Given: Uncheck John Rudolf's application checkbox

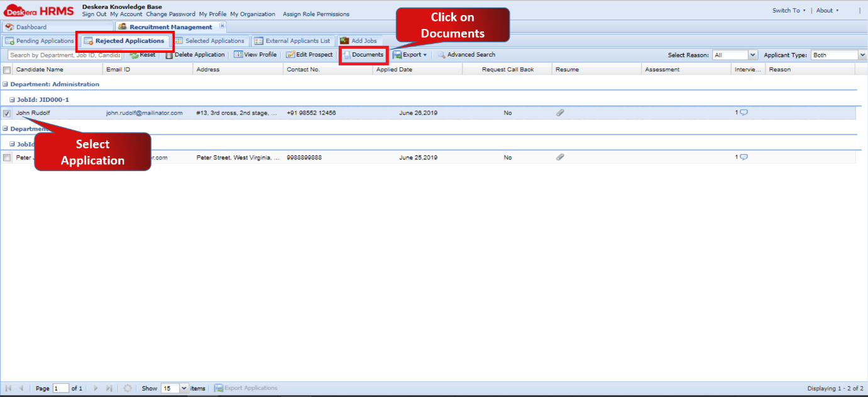Looking at the screenshot, I should point(7,113).
